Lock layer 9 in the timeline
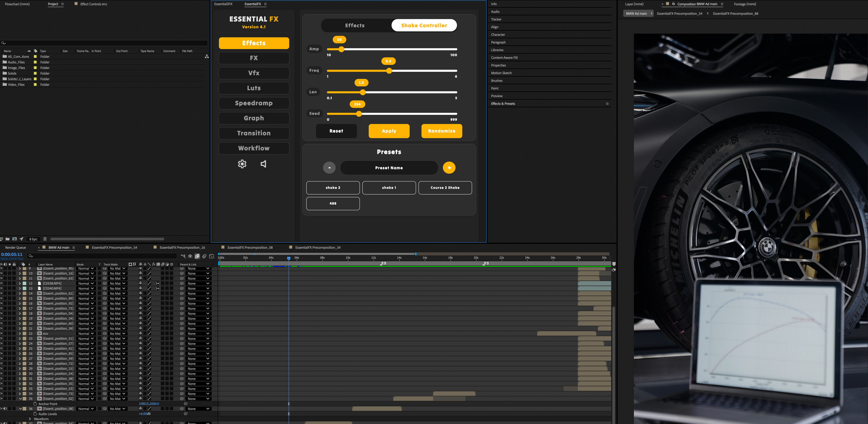The height and width of the screenshot is (424, 868). point(14,269)
